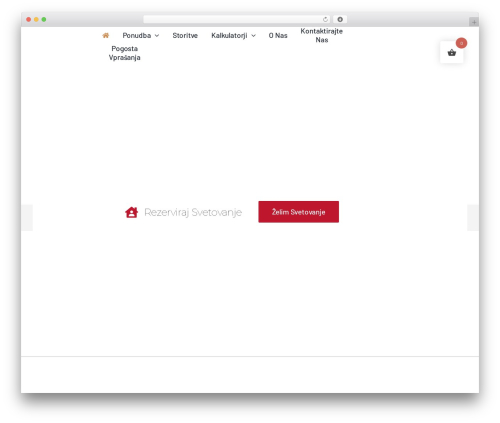Close the browser window with the red button
The image size is (500, 423).
pos(29,19)
